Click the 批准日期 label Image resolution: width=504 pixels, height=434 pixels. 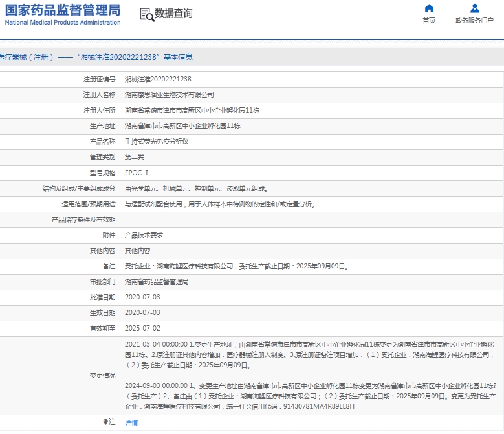(102, 297)
